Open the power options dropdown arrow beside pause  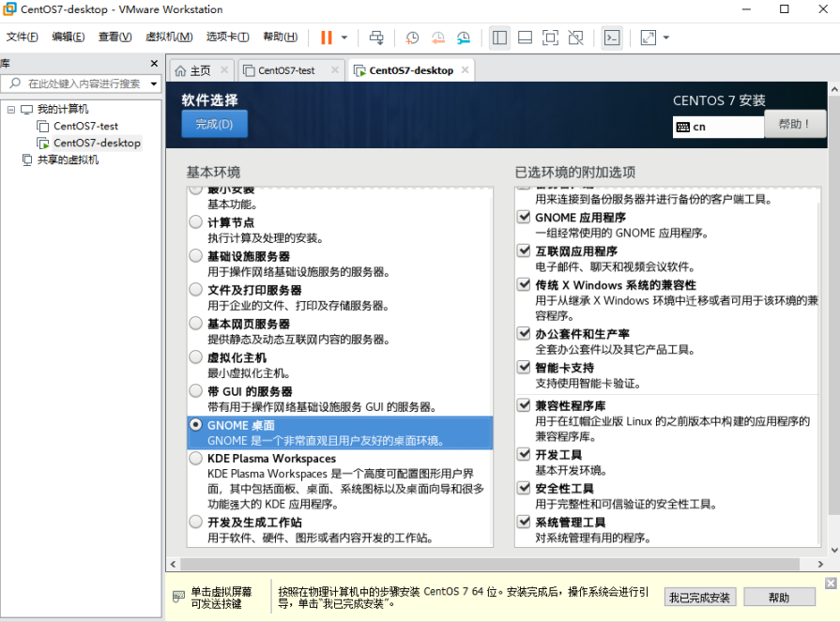click(x=344, y=38)
